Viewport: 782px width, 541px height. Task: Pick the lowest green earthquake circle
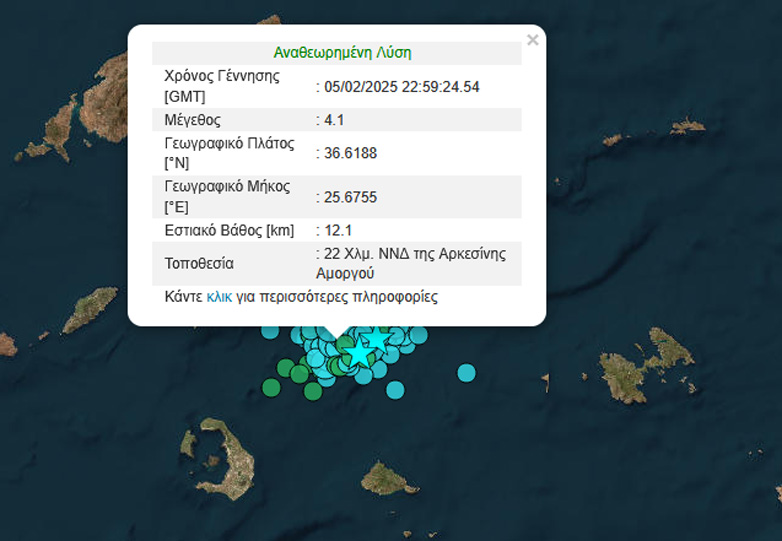coord(313,391)
